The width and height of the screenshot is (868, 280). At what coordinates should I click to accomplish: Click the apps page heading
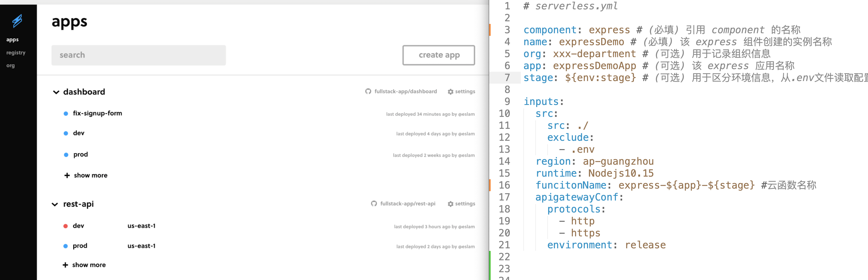pos(69,23)
